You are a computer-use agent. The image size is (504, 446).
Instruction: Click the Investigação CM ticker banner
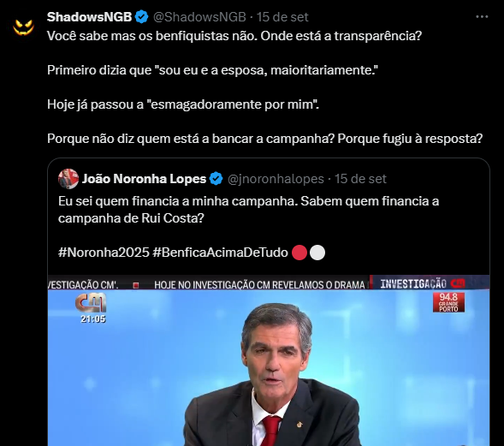click(x=269, y=283)
